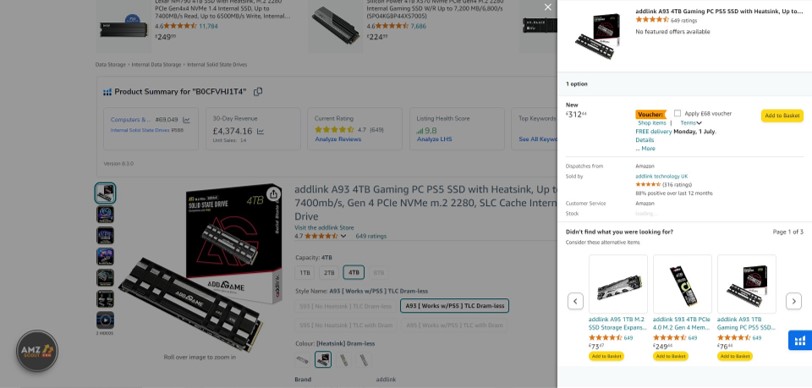
Task: Click the blue chart widget button
Action: 800,340
